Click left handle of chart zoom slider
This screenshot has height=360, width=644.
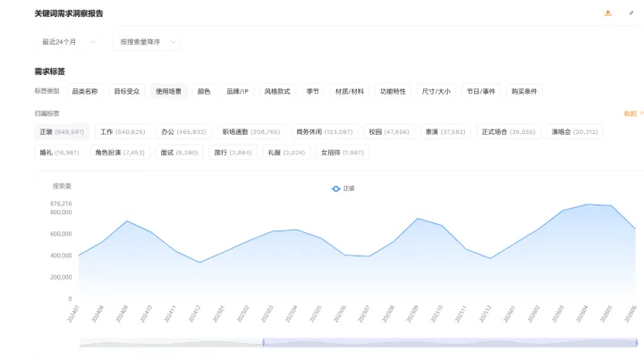pos(263,342)
